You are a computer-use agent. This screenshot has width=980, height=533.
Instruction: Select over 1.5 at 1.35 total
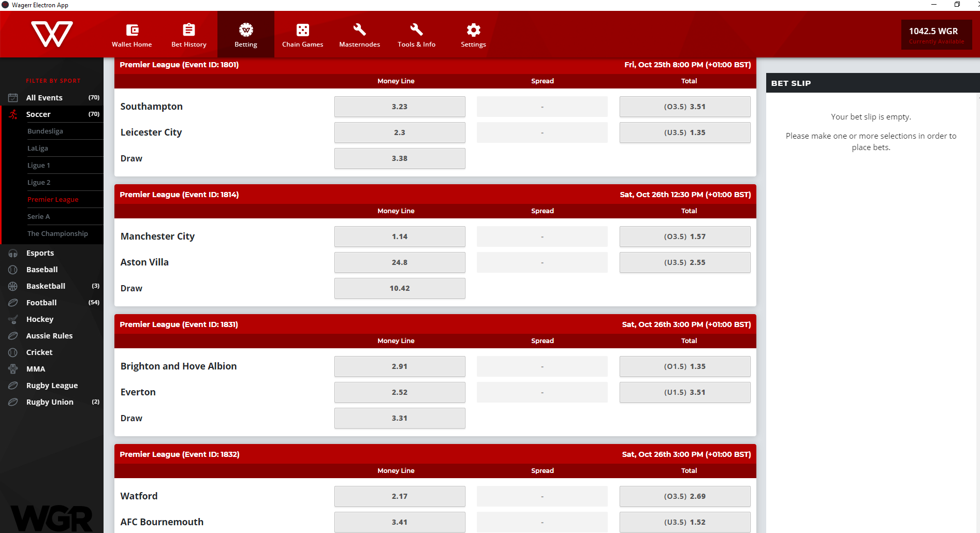coord(685,366)
